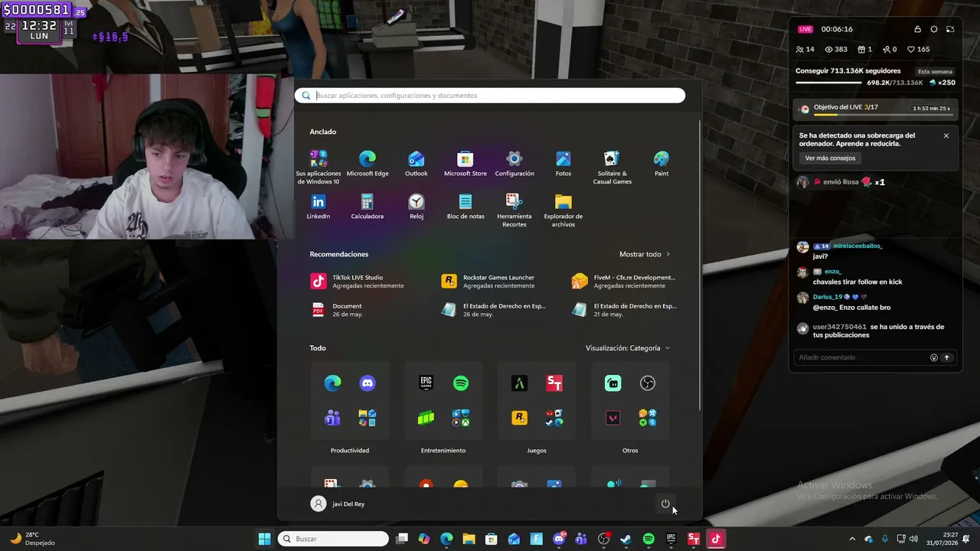Viewport: 980px width, 551px height.
Task: Launch Spotify in the Entretenimiento group
Action: click(x=461, y=383)
